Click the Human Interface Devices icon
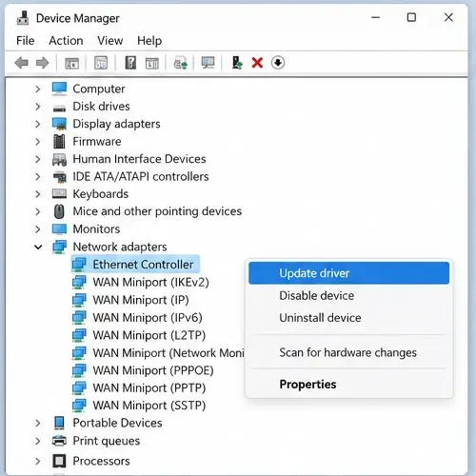 click(x=59, y=159)
